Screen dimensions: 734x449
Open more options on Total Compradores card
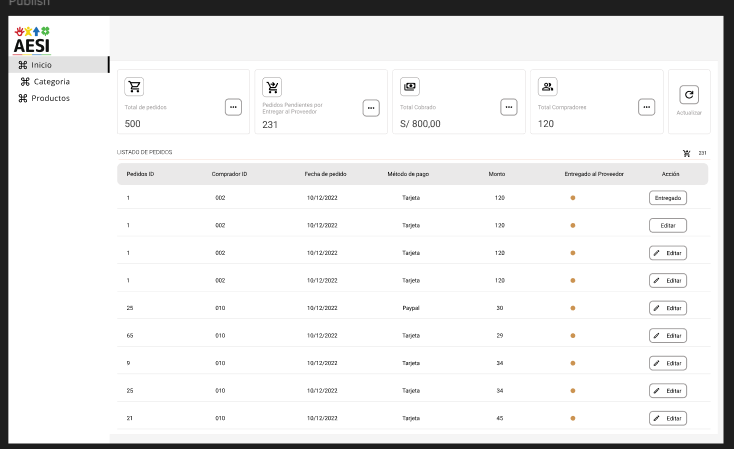(646, 107)
